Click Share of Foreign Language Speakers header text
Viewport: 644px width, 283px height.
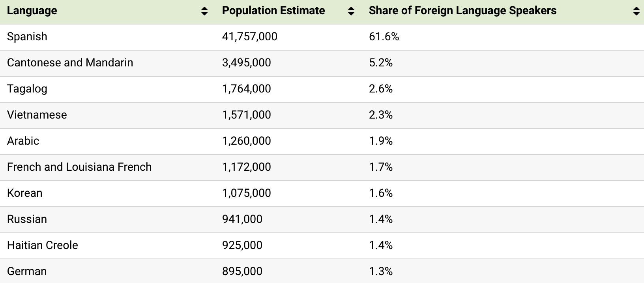point(462,11)
